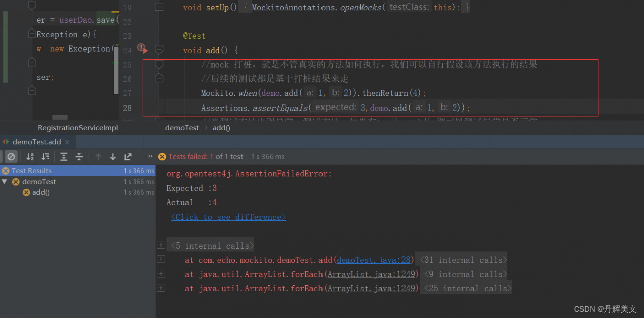644x318 pixels.
Task: Click the Actual :4 line
Action: [x=192, y=202]
